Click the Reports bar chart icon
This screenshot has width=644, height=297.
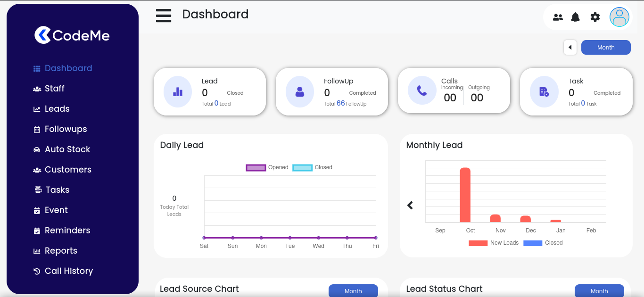point(37,251)
